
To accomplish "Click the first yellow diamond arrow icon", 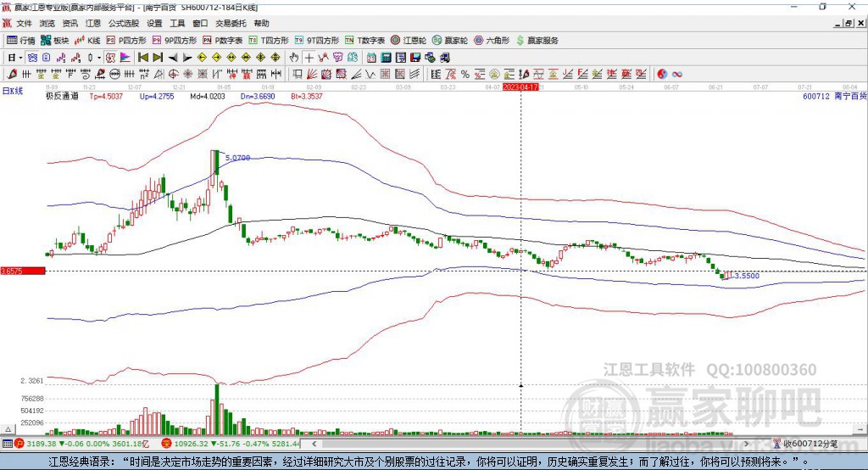I will coord(202,58).
